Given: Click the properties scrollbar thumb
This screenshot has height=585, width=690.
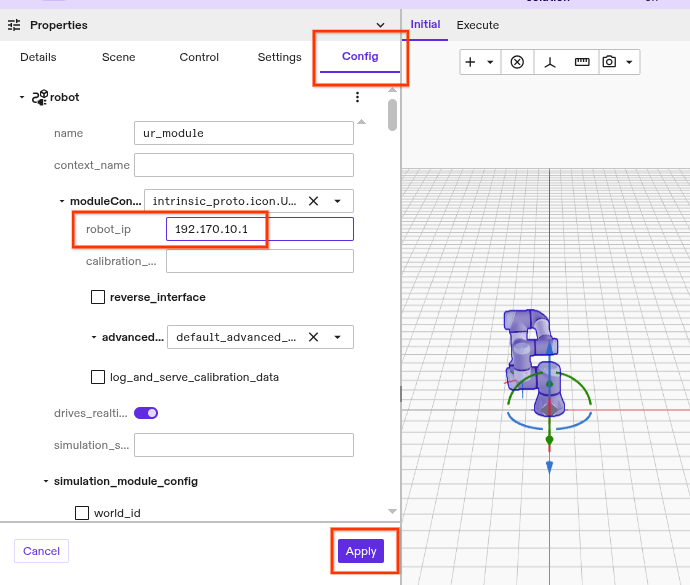Looking at the screenshot, I should pos(393,115).
